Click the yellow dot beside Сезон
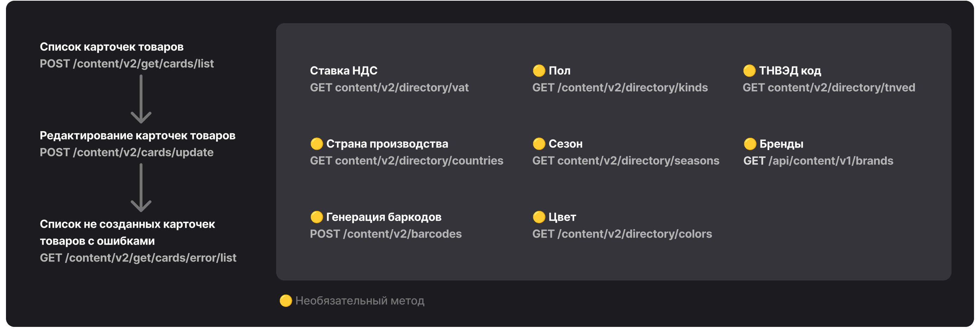Viewport: 980px width, 329px height. pos(539,144)
